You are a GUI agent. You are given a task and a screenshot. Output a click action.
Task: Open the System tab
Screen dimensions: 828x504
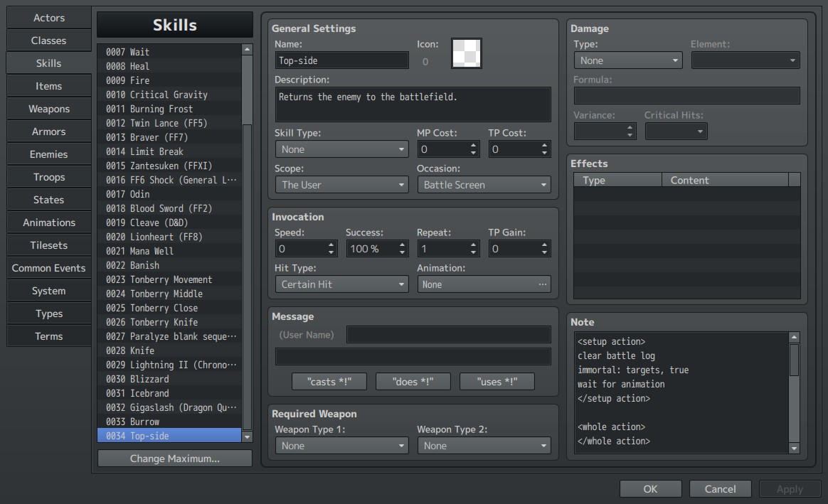[x=49, y=291]
